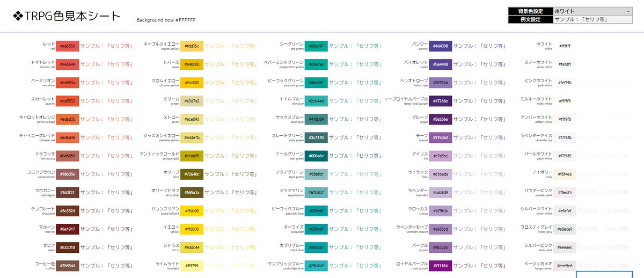
Task: Select the 背景色設定 label cell
Action: (530, 11)
